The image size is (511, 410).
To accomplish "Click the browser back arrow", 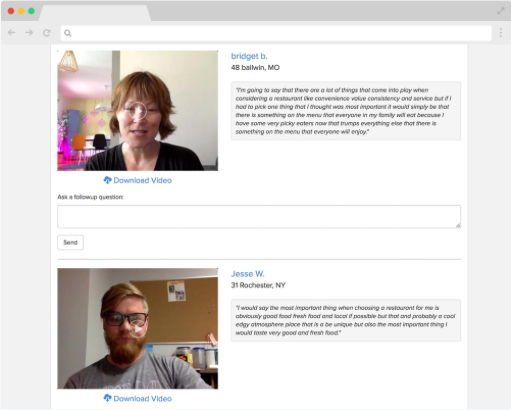I will pos(12,33).
